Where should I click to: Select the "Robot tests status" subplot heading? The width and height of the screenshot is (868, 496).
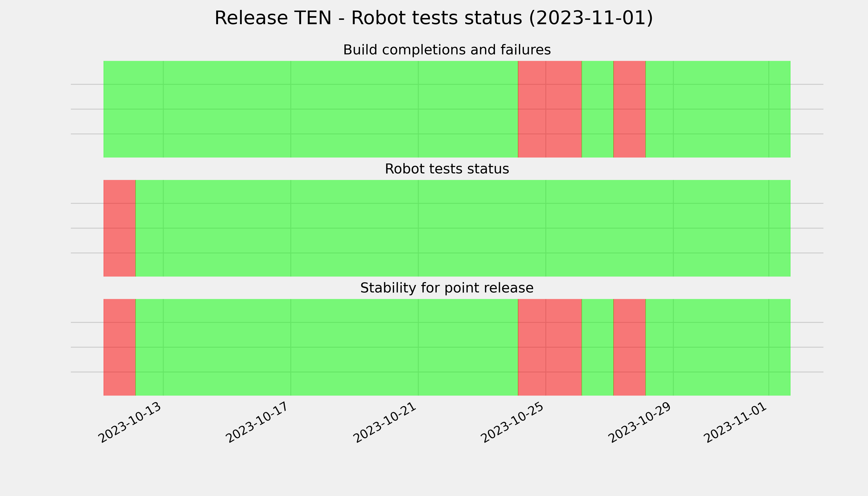pos(447,169)
